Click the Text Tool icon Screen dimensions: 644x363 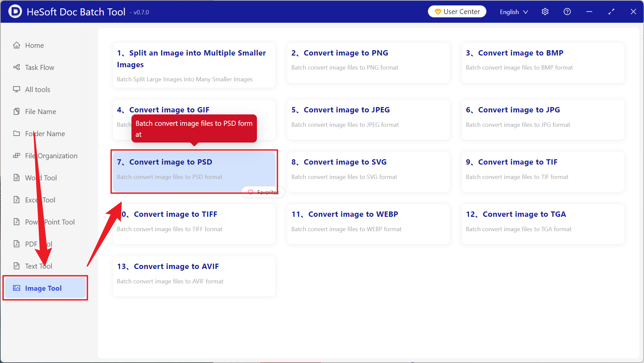16,266
